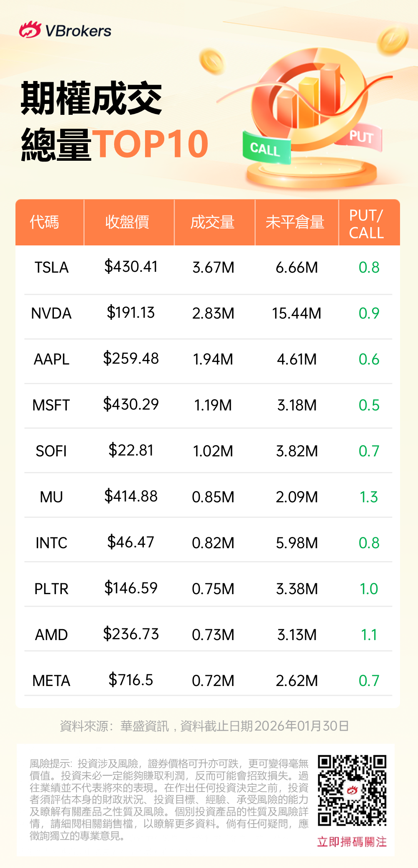Select the 未平倉量 column header

point(295,222)
